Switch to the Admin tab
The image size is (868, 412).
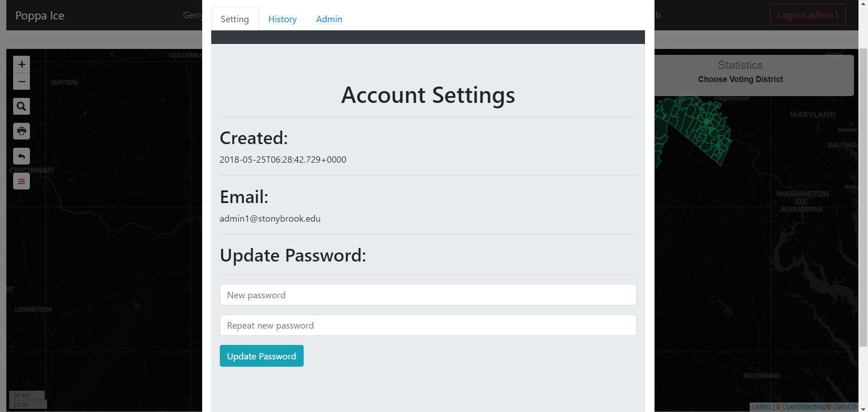pyautogui.click(x=329, y=19)
